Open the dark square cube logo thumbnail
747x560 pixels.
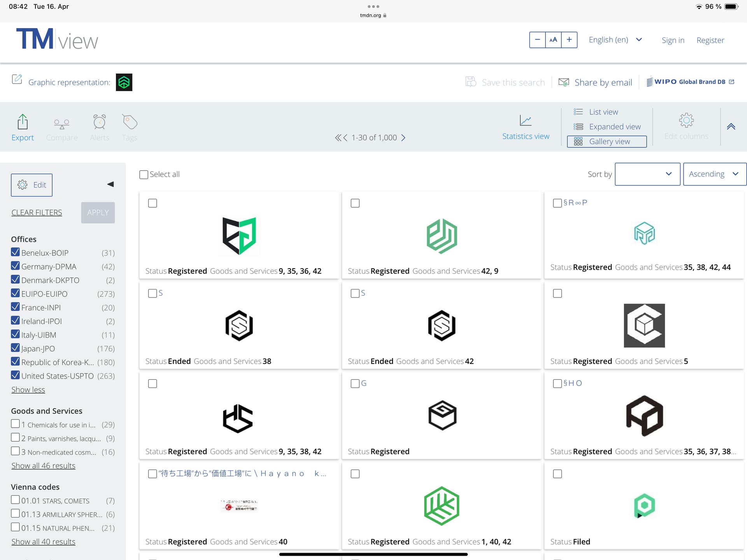pyautogui.click(x=644, y=326)
